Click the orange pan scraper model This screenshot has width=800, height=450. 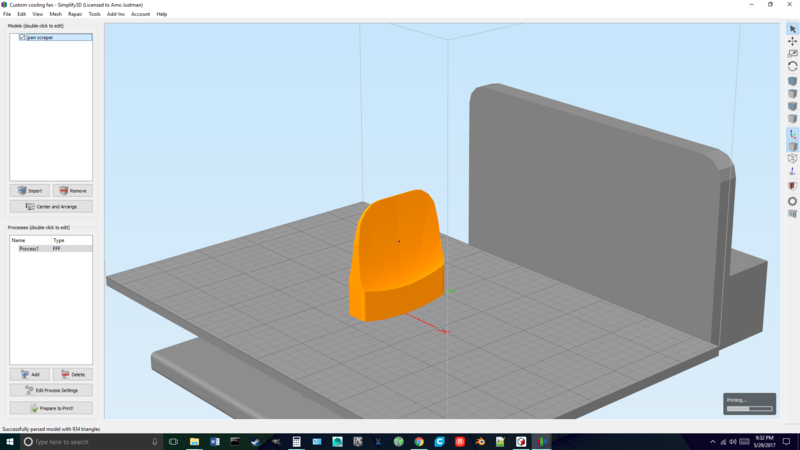click(395, 255)
